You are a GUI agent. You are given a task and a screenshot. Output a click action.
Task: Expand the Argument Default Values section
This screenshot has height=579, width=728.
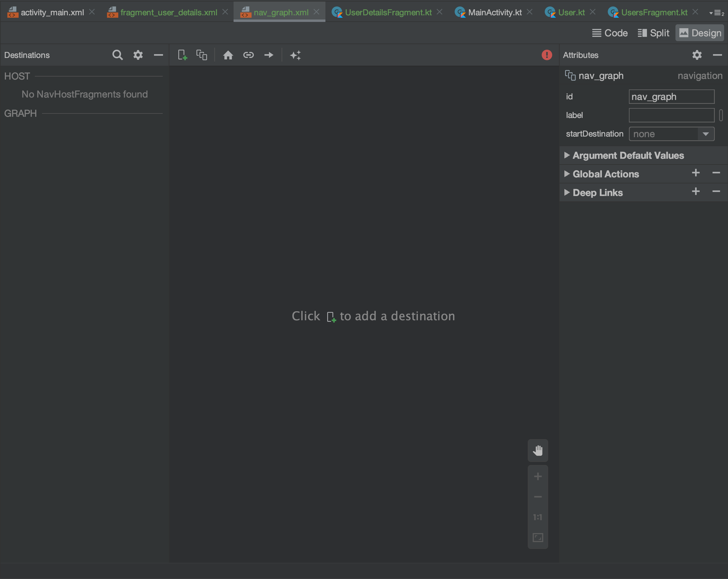coord(568,155)
